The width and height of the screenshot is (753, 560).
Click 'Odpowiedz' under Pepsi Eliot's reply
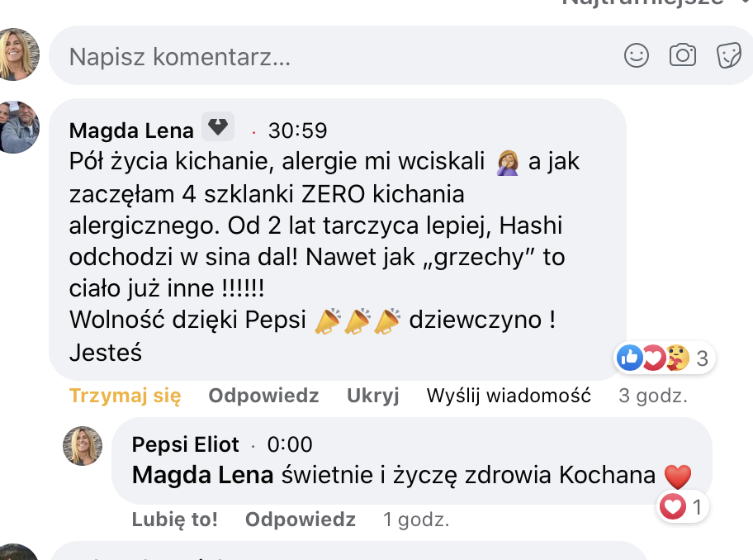pyautogui.click(x=301, y=520)
